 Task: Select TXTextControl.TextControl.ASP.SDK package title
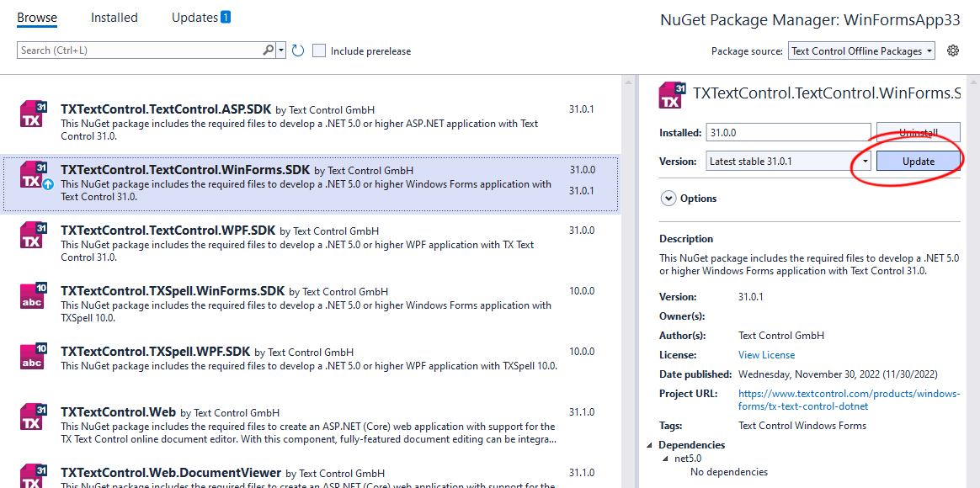coord(166,109)
